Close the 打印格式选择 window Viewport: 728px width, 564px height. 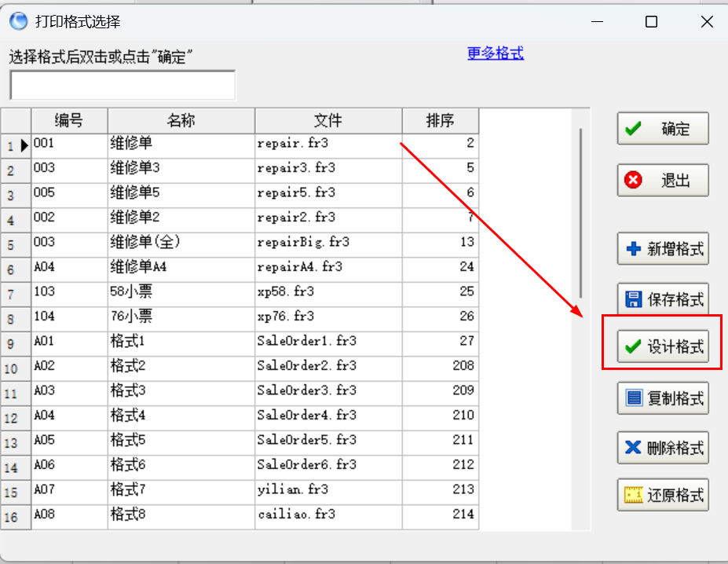coord(707,21)
